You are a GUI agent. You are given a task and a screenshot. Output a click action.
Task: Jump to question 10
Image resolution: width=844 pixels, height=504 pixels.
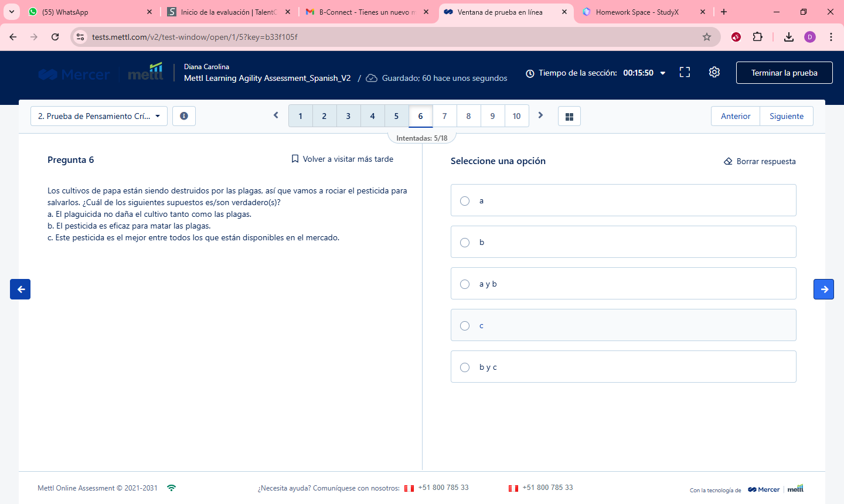[x=516, y=116]
